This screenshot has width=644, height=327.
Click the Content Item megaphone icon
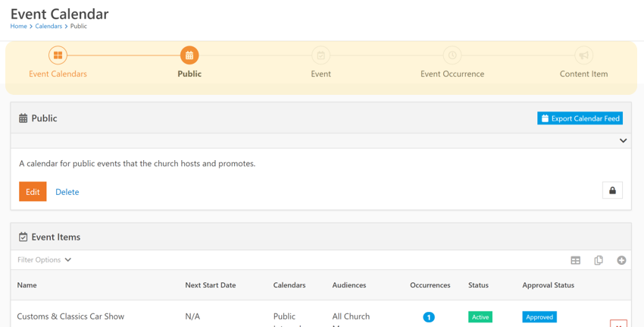point(583,55)
